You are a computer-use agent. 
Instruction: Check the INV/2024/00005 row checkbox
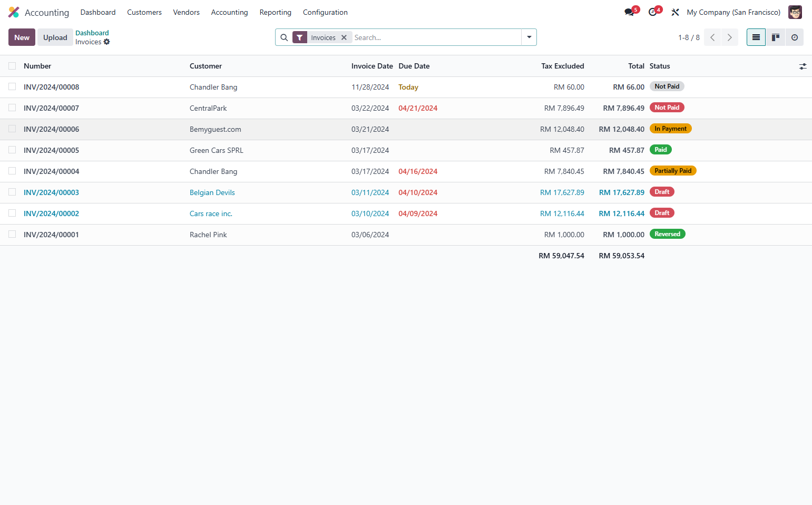[x=12, y=150]
